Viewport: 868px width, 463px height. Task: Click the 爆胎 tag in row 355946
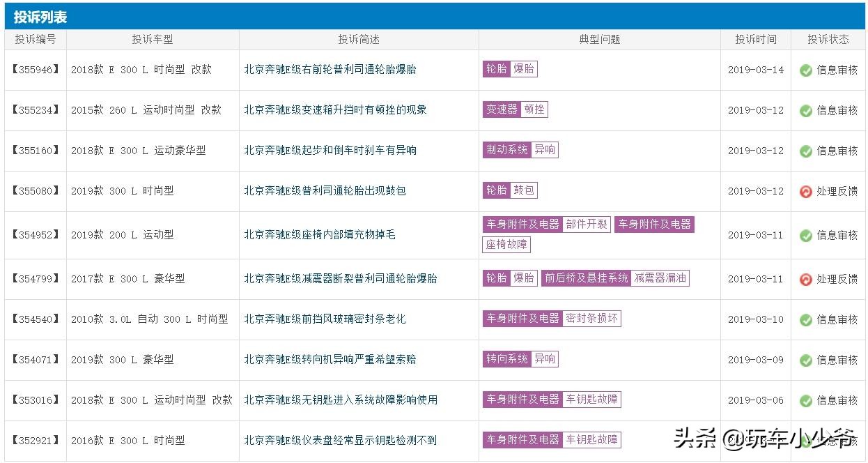(524, 69)
